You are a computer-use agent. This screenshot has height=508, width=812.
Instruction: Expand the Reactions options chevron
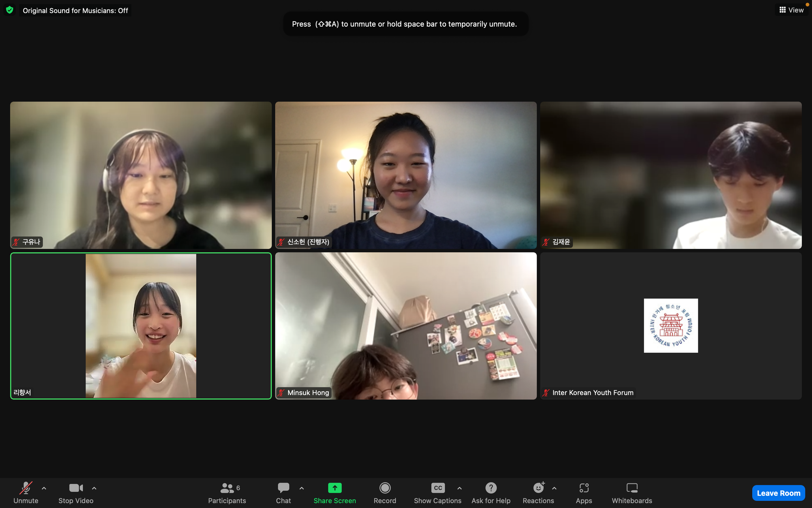pyautogui.click(x=554, y=488)
